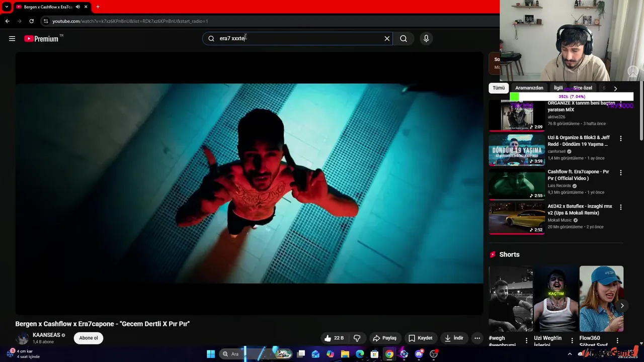Screen dimensions: 644x362
Task: Start voice search with the microphone
Action: tap(426, 39)
